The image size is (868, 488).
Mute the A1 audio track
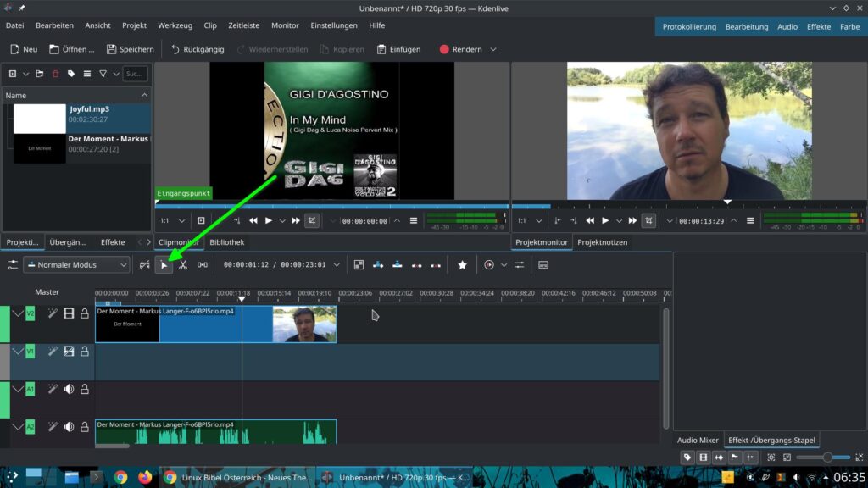click(69, 390)
